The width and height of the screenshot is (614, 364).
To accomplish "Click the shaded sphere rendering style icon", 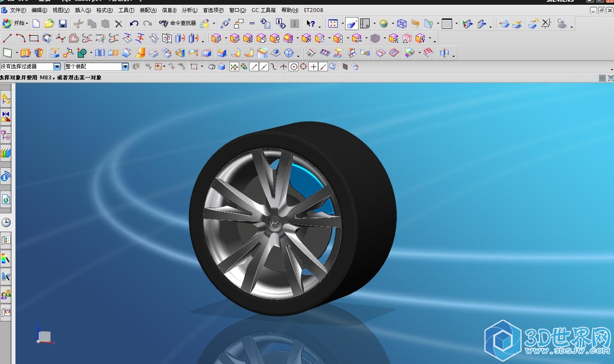I will 383,24.
